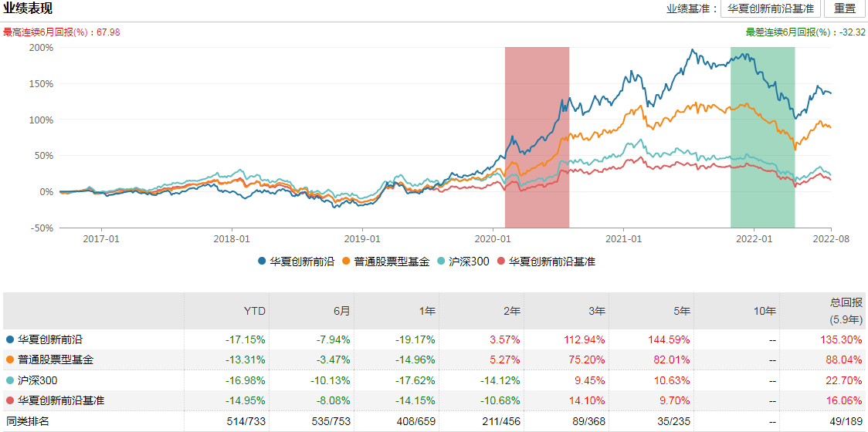Viewport: 868px width, 432px height.
Task: Click the teal dot beside 沪深300 row
Action: [9, 380]
